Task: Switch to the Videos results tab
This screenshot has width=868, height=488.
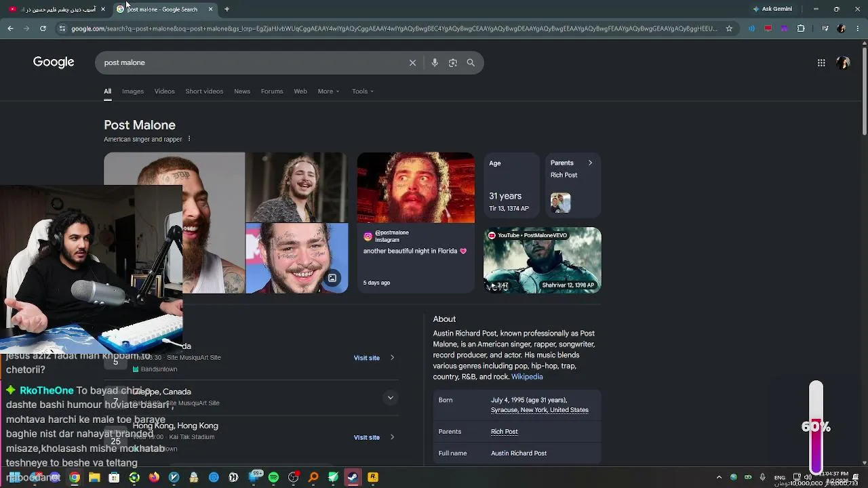Action: 164,91
